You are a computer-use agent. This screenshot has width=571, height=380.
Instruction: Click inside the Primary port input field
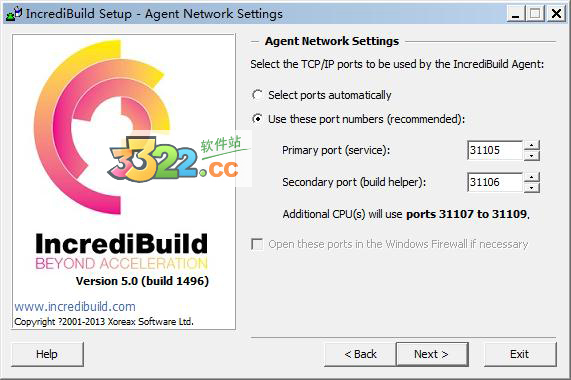click(495, 150)
